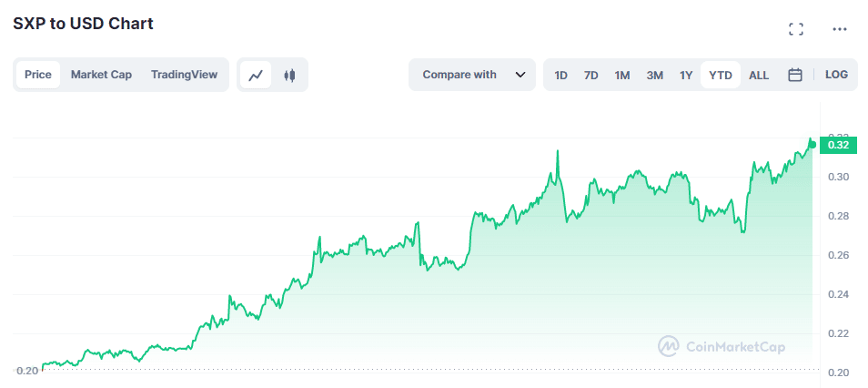Show ALL time price history
The image size is (868, 388).
tap(759, 75)
